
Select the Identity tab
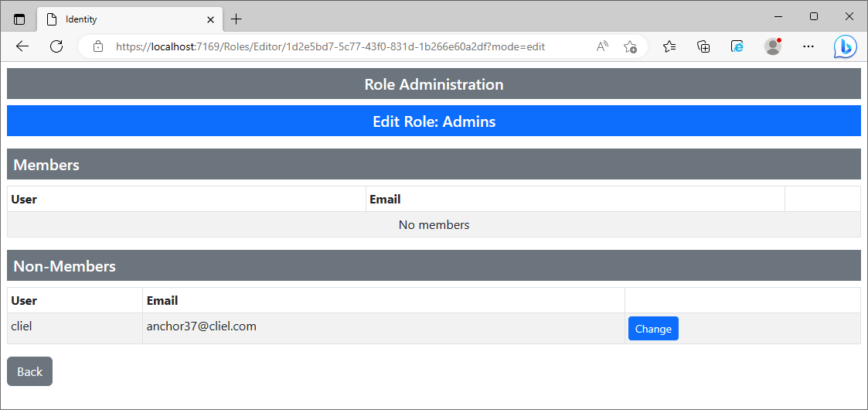point(130,19)
